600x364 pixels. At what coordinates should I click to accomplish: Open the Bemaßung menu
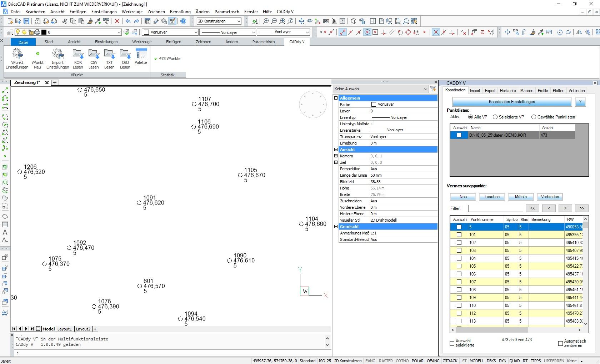pyautogui.click(x=180, y=12)
